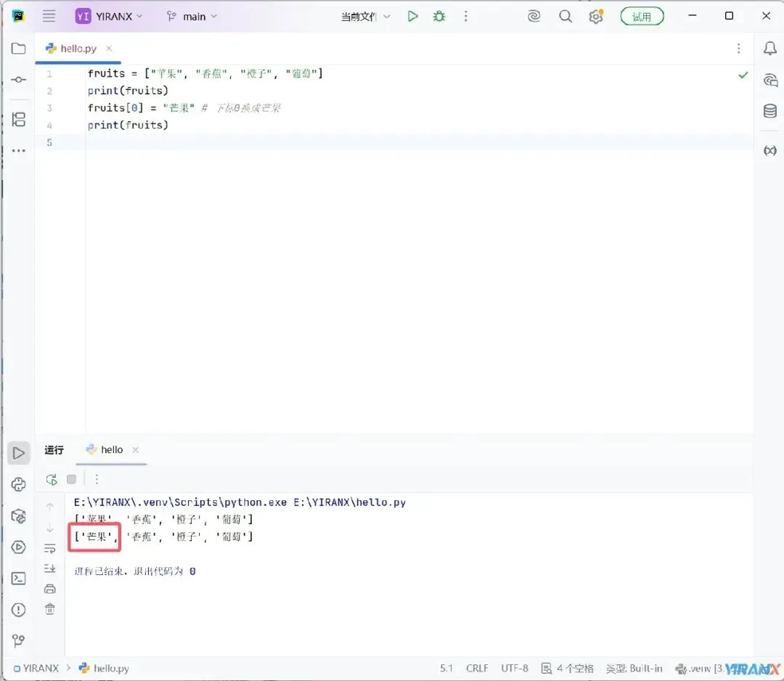784x681 pixels.
Task: Show more tool windows ellipsis in left sidebar
Action: coord(18,150)
